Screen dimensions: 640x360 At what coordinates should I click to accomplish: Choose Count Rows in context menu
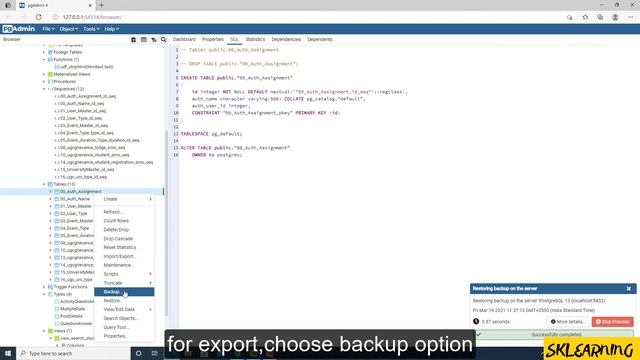pos(124,221)
